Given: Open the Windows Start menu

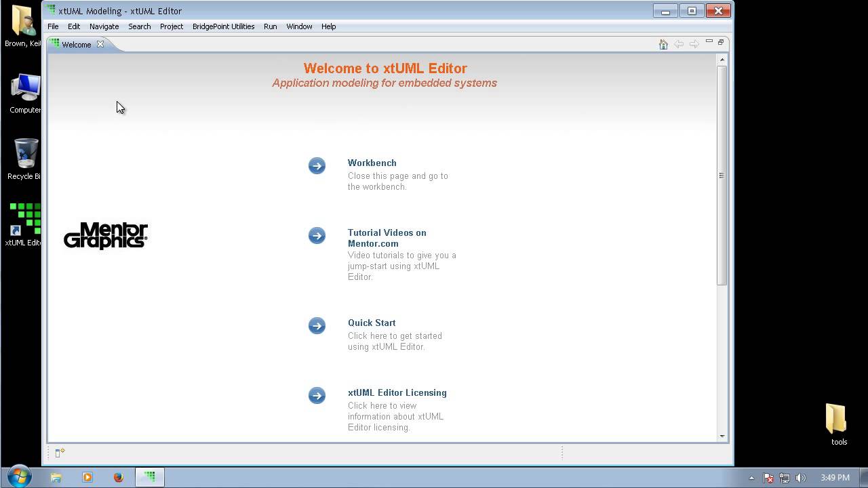Looking at the screenshot, I should click(x=19, y=476).
